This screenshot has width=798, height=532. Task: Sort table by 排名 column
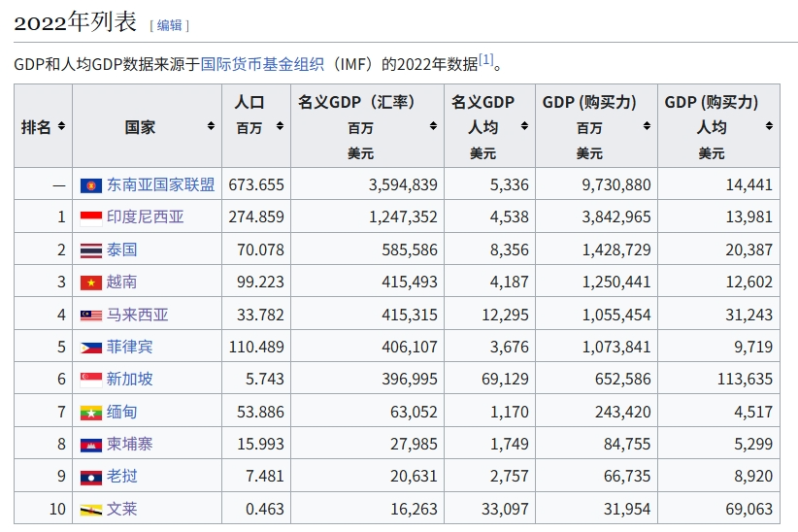tap(61, 127)
